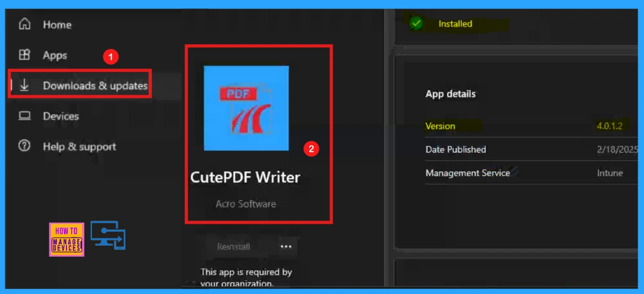Viewport: 644px width, 294px height.
Task: Click the Management Service label
Action: pos(468,173)
